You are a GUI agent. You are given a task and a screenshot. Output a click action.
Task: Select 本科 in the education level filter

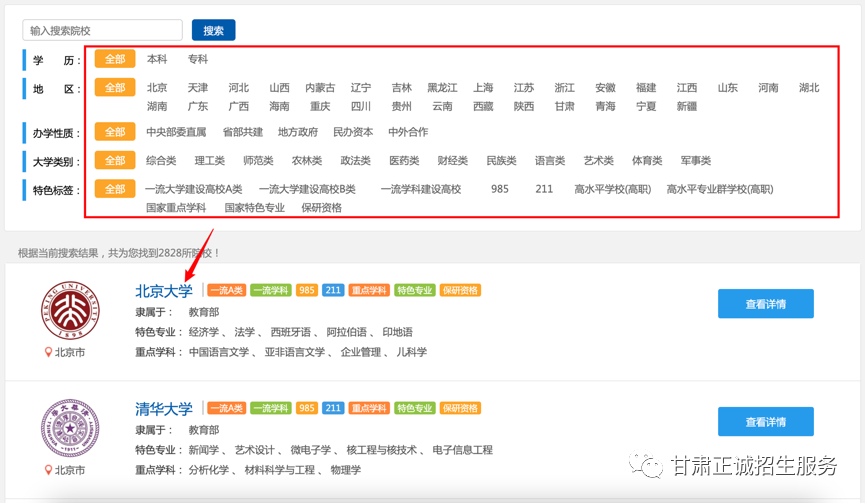click(157, 59)
